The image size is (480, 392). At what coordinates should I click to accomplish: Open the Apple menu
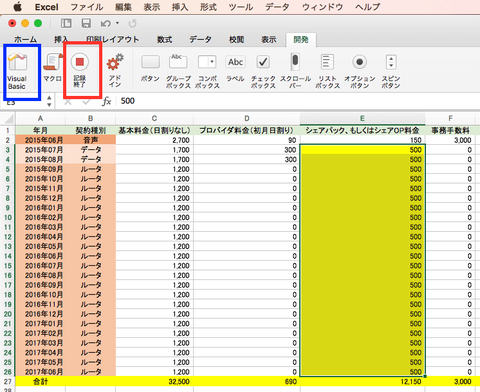(17, 7)
